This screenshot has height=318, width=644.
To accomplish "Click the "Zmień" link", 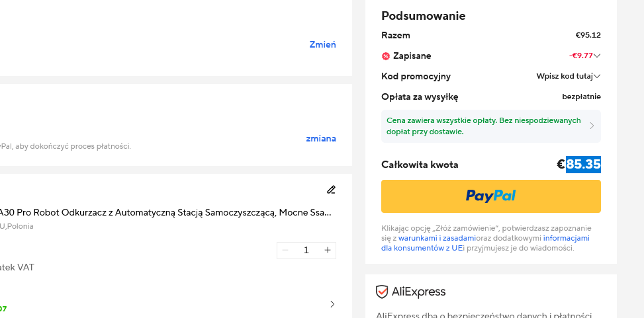I will 322,44.
